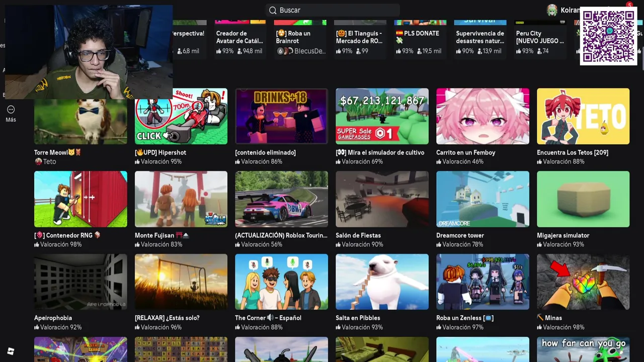Click the 'Valoración 96%' rating text
The width and height of the screenshot is (644, 362).
(162, 327)
